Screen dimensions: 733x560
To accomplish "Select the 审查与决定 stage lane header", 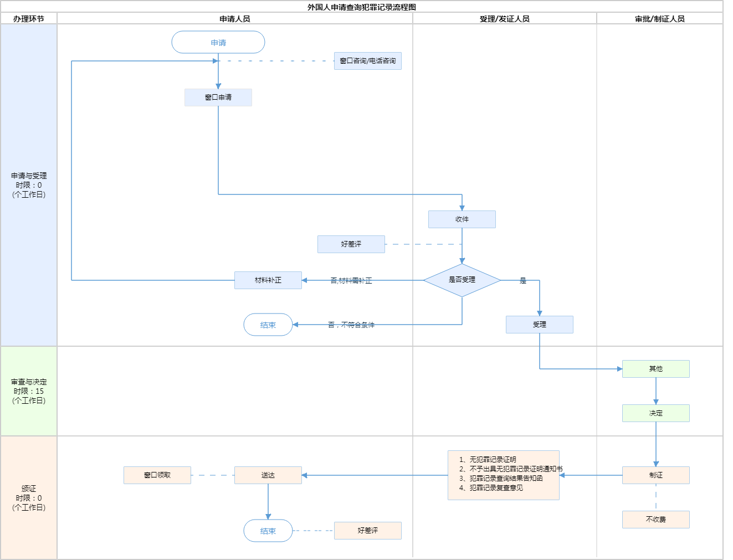I will tap(29, 391).
